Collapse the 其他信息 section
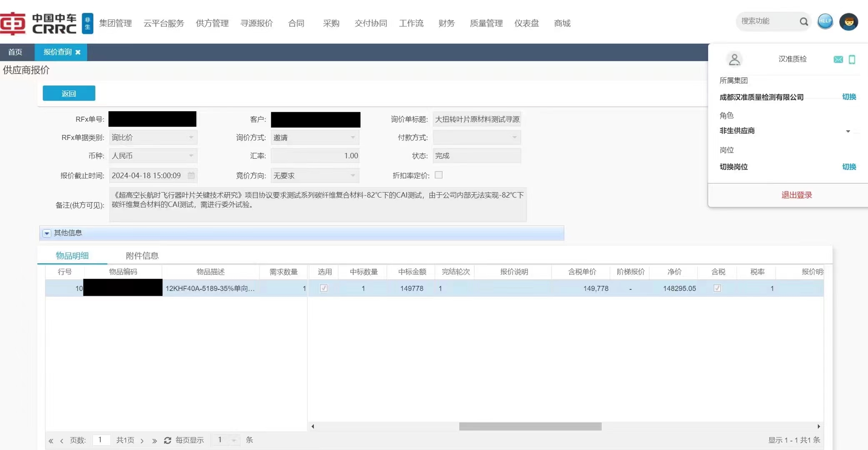 pyautogui.click(x=47, y=233)
